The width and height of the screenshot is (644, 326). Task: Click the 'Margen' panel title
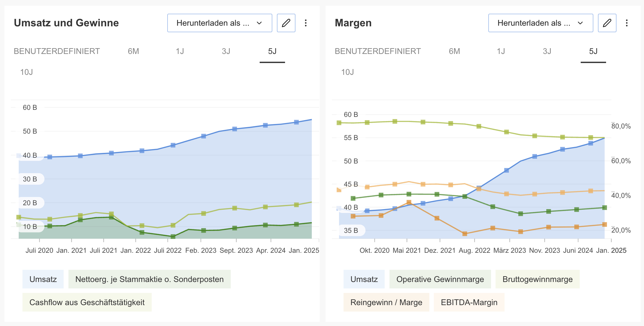(353, 23)
